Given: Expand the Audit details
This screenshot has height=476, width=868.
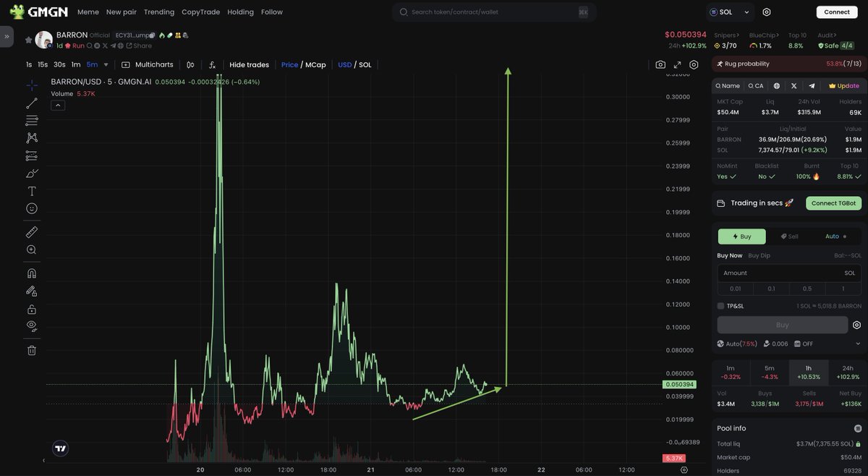Looking at the screenshot, I should pyautogui.click(x=827, y=35).
